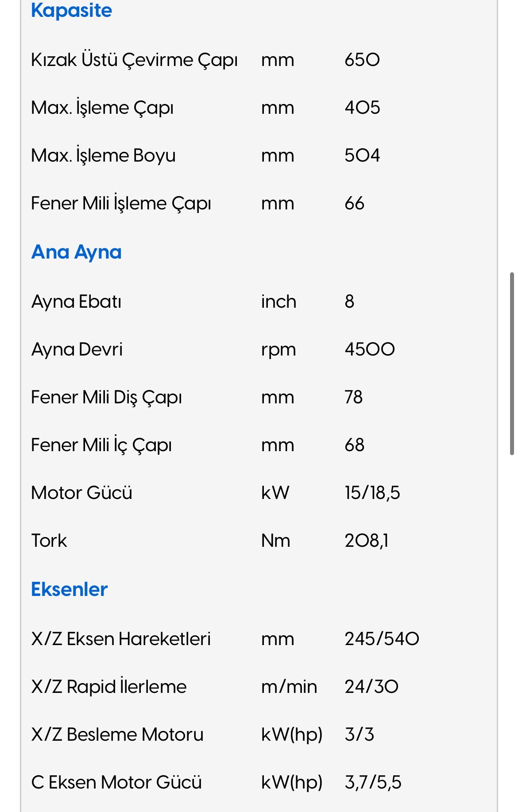The height and width of the screenshot is (812, 518).
Task: Click the X/Z Besleme Motoru label
Action: click(x=117, y=735)
